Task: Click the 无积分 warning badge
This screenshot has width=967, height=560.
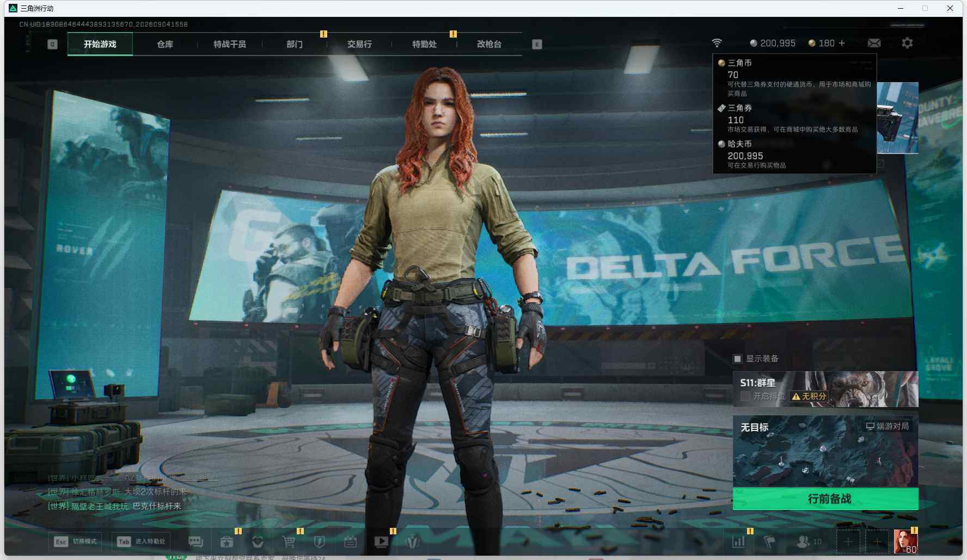Action: 809,396
